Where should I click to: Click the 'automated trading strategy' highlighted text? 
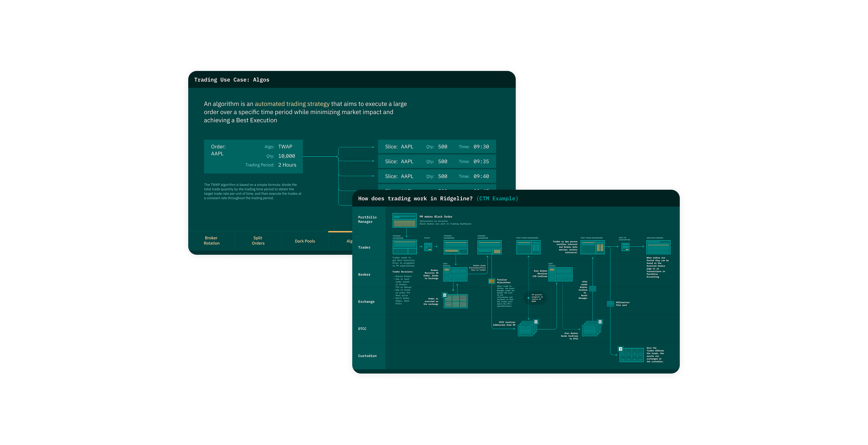(x=292, y=104)
